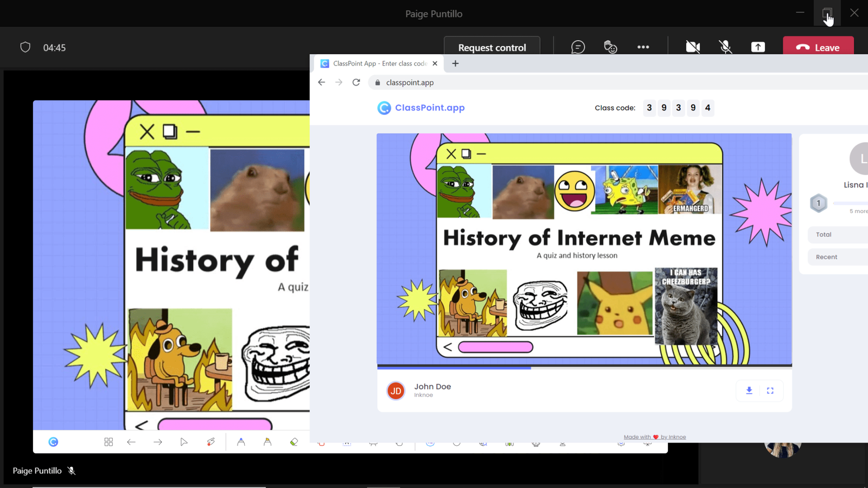View John Doe's submission in fullscreen
The height and width of the screenshot is (488, 868).
[x=770, y=390]
